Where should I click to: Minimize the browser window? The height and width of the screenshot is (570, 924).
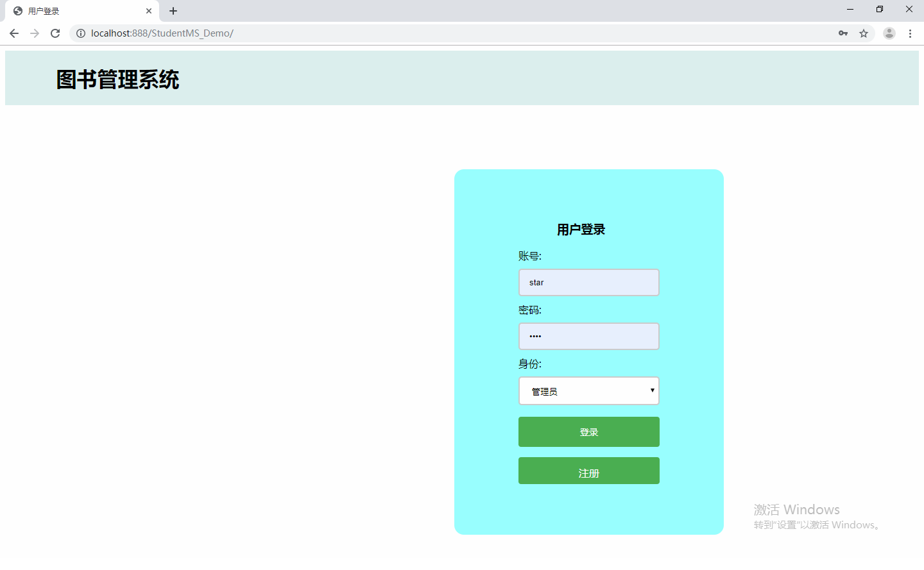tap(850, 10)
